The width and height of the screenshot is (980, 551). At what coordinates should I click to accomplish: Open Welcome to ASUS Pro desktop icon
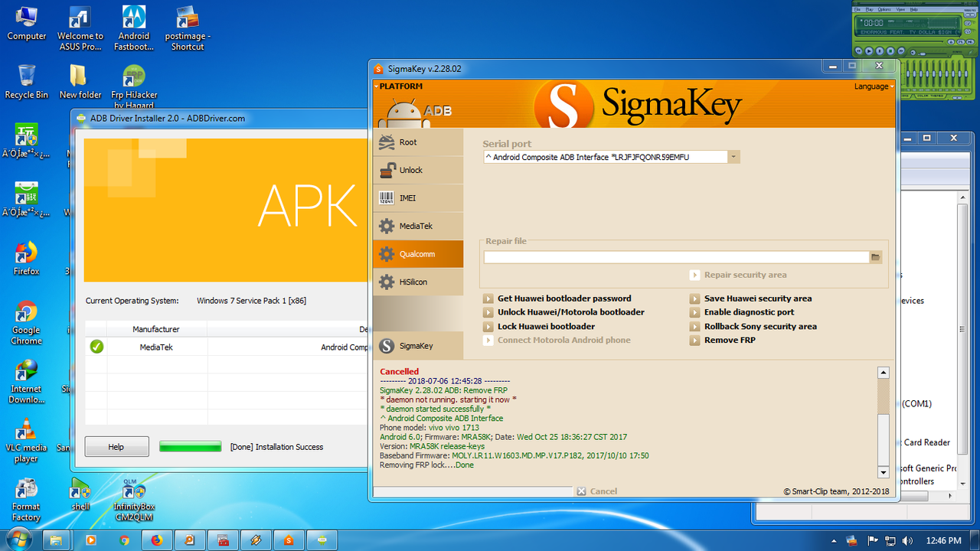[x=80, y=28]
